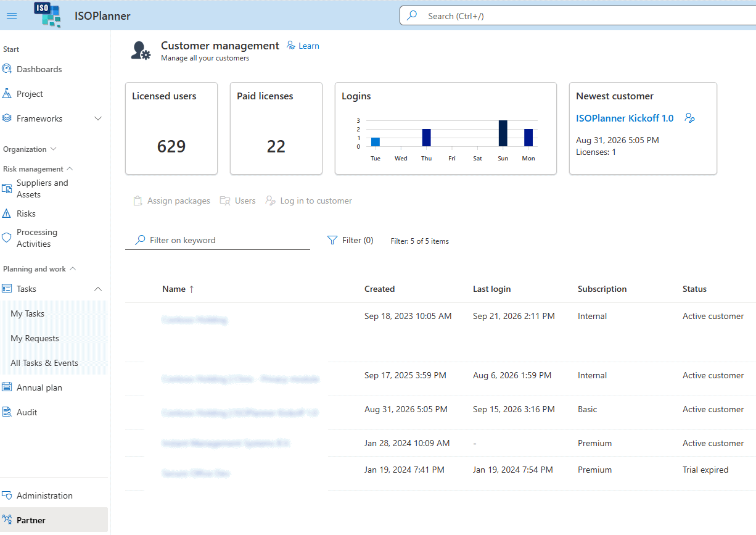This screenshot has height=535, width=756.
Task: Click the Project icon in sidebar
Action: tap(7, 94)
